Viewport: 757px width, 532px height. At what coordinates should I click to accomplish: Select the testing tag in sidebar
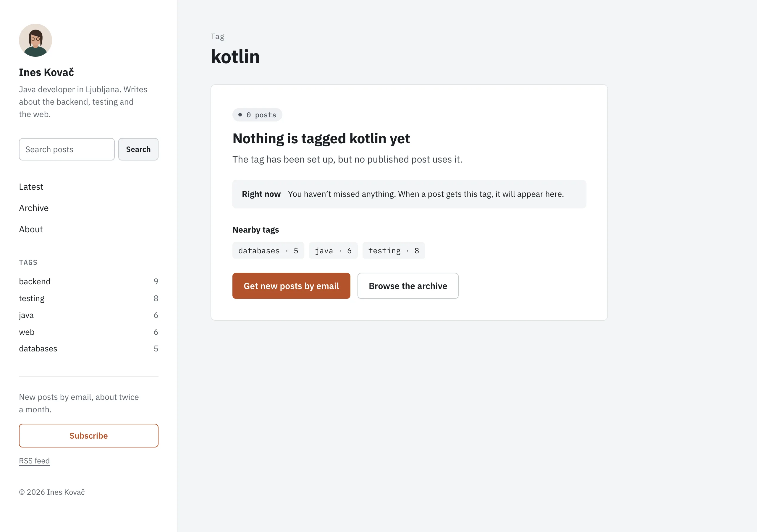[88, 298]
